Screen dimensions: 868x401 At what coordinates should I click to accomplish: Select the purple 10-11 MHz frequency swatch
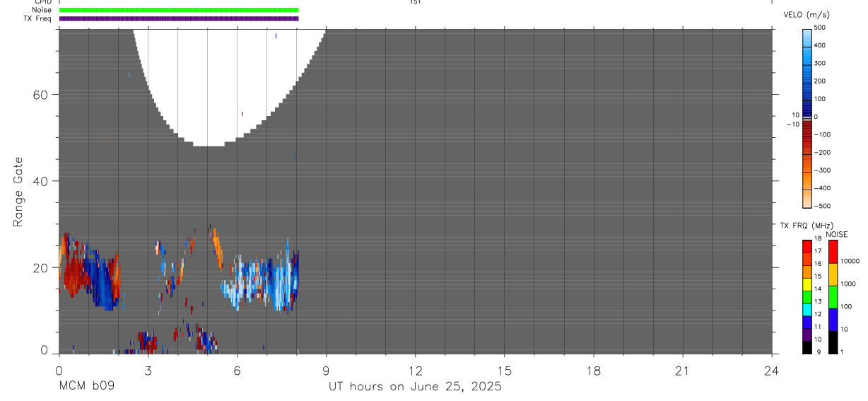[x=807, y=335]
